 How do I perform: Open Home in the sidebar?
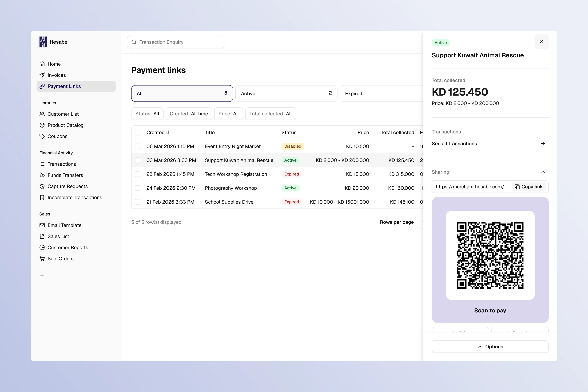tap(76, 64)
